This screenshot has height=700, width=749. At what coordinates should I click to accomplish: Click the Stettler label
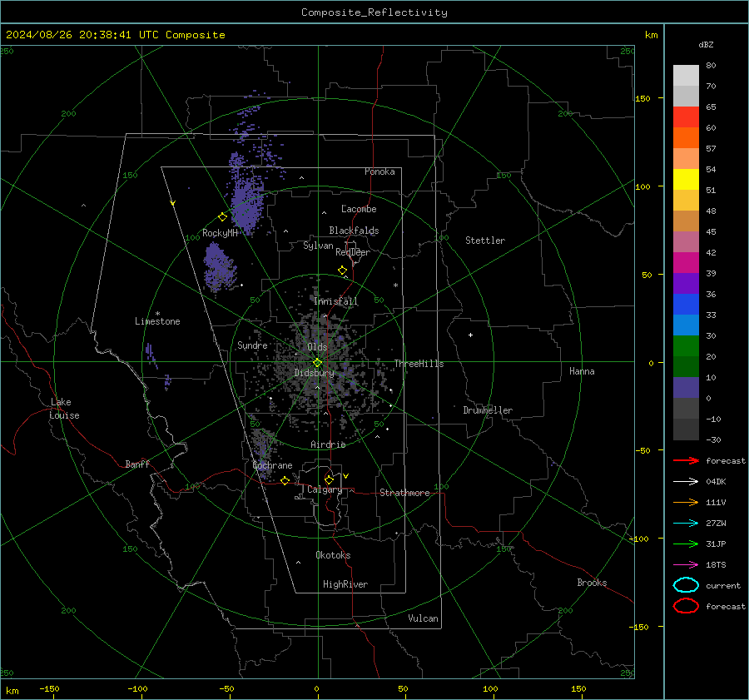pos(485,241)
